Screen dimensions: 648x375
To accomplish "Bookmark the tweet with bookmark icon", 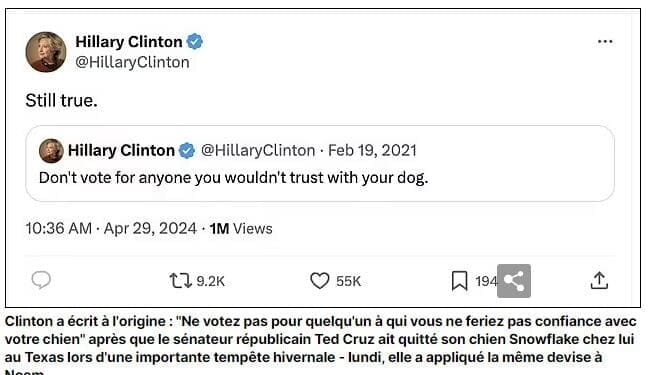I will 459,281.
